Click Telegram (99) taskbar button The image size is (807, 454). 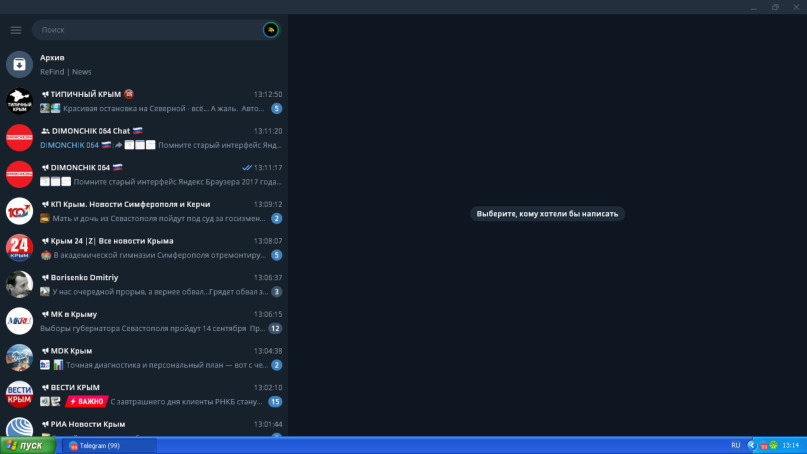tap(109, 446)
